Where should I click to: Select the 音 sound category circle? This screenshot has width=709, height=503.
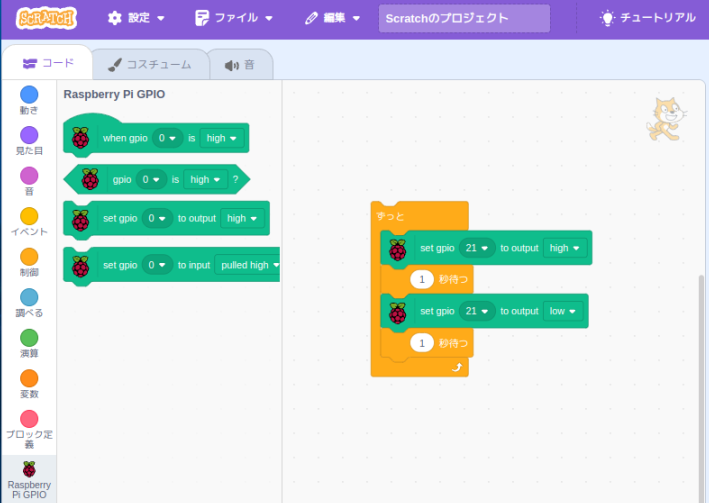point(29,176)
